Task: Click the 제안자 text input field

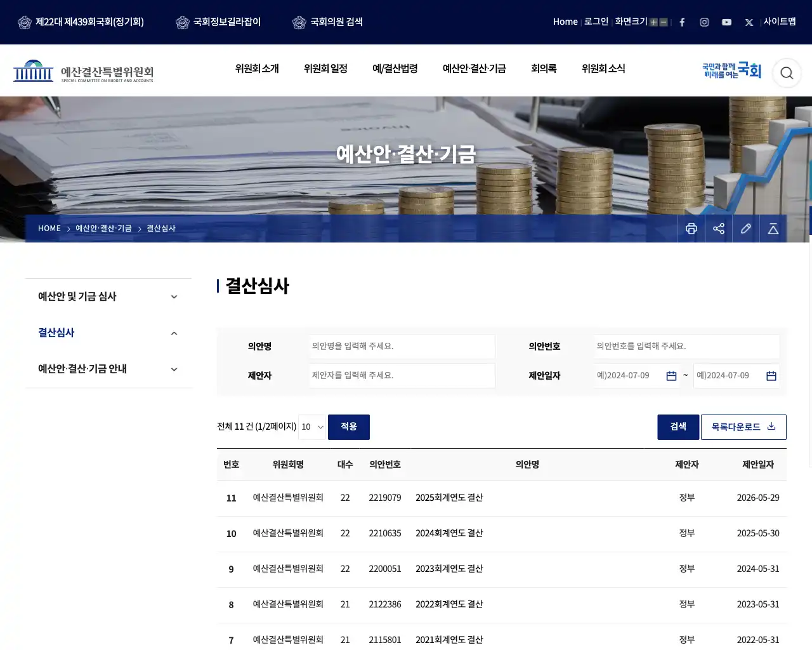Action: point(402,376)
